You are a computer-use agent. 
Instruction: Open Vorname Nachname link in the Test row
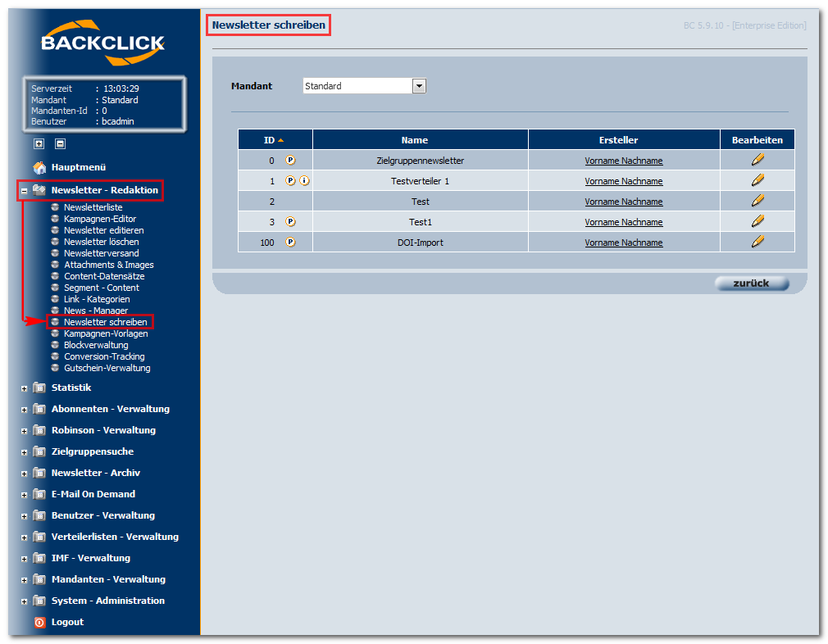click(x=624, y=202)
